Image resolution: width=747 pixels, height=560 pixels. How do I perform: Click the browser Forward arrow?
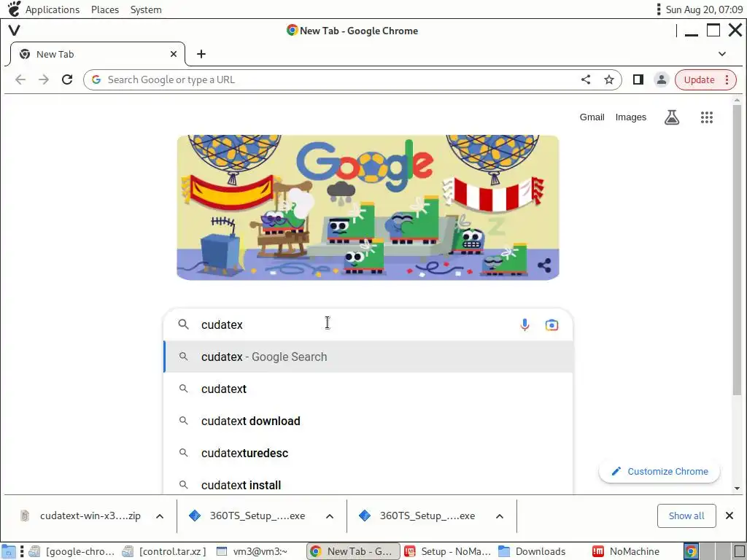tap(44, 79)
